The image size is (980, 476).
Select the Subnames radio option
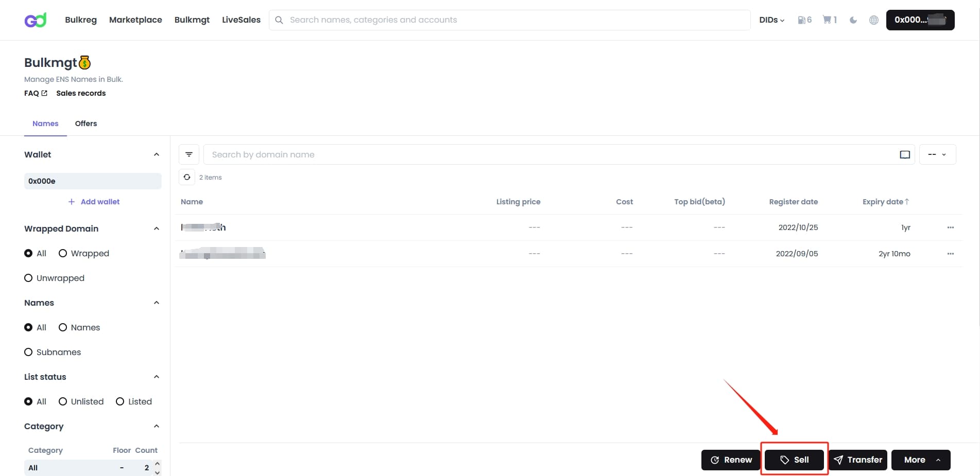coord(28,352)
